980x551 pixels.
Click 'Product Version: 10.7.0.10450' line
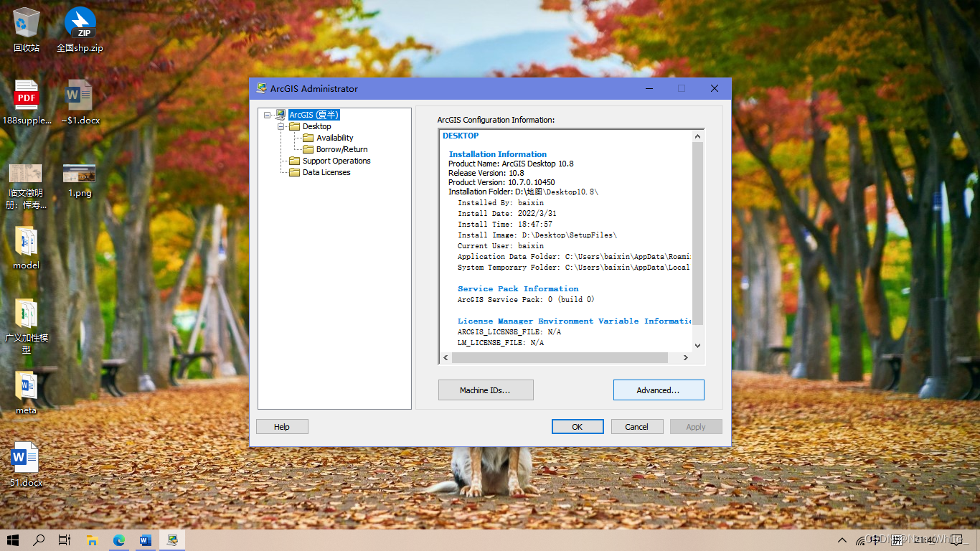(x=501, y=182)
